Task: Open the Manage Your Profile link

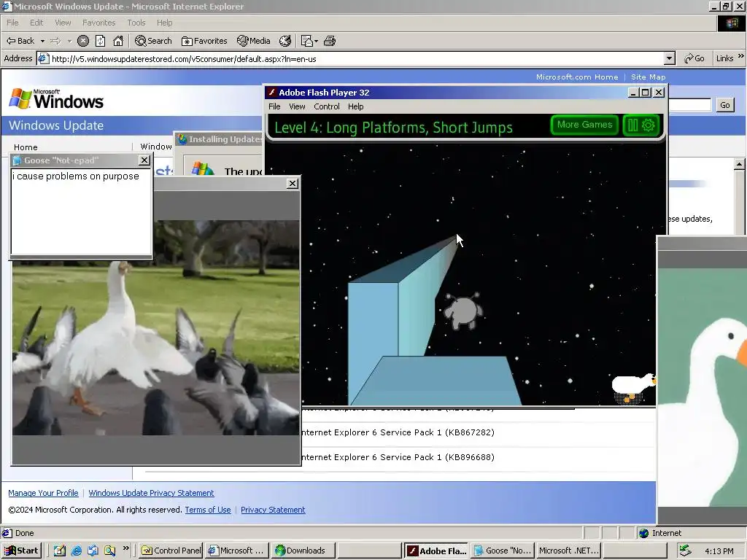Action: (x=43, y=493)
